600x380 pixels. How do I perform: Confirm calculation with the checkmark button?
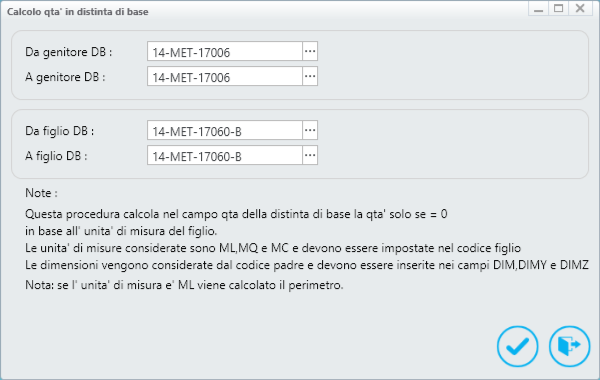coord(517,346)
